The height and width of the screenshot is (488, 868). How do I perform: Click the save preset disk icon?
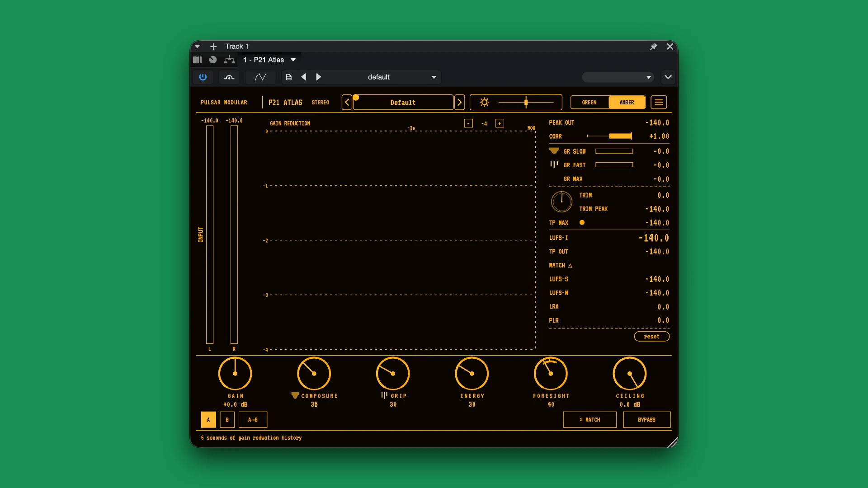pyautogui.click(x=289, y=77)
